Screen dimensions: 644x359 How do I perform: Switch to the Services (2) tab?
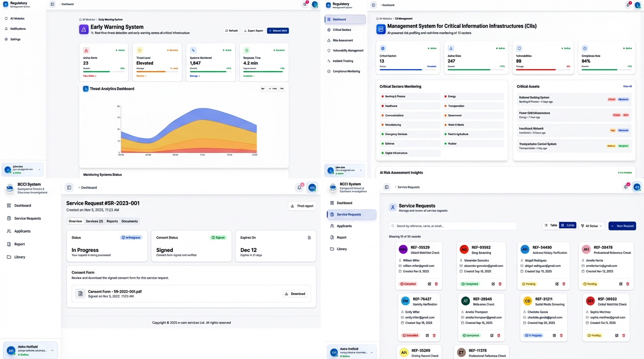tap(94, 221)
